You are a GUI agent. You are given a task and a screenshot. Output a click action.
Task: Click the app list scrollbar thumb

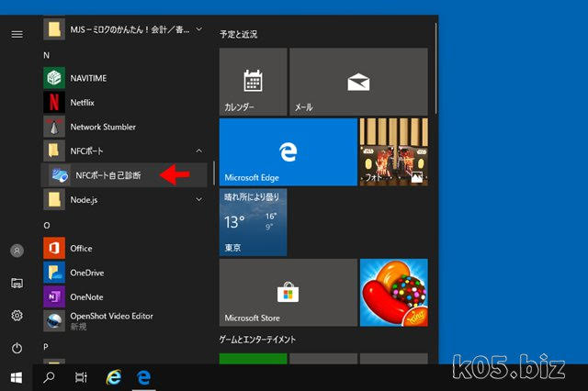(x=214, y=173)
